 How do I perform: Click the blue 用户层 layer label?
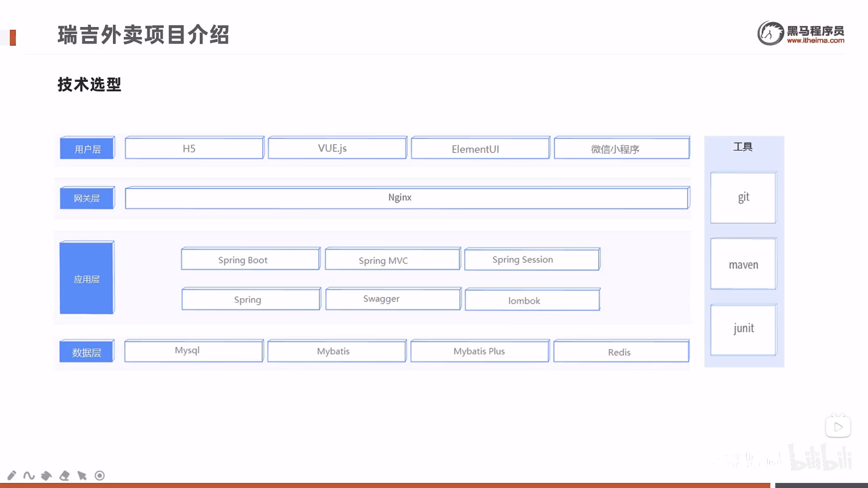tap(87, 148)
